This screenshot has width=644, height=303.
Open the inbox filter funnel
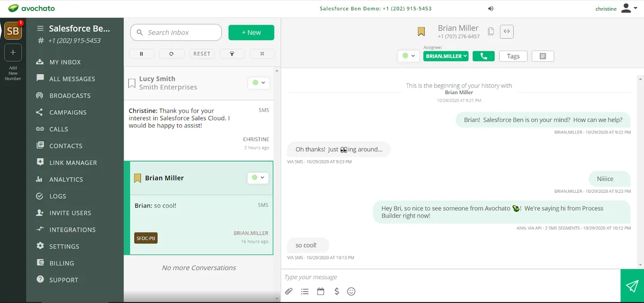coord(232,54)
